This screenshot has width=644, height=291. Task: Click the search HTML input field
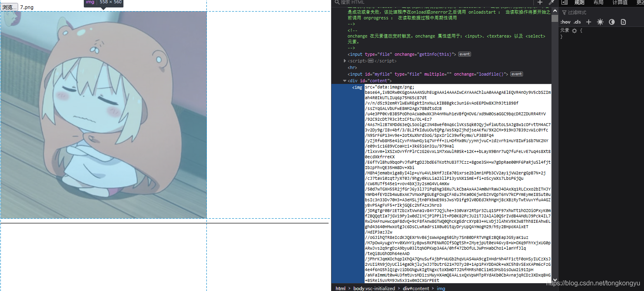pos(433,2)
